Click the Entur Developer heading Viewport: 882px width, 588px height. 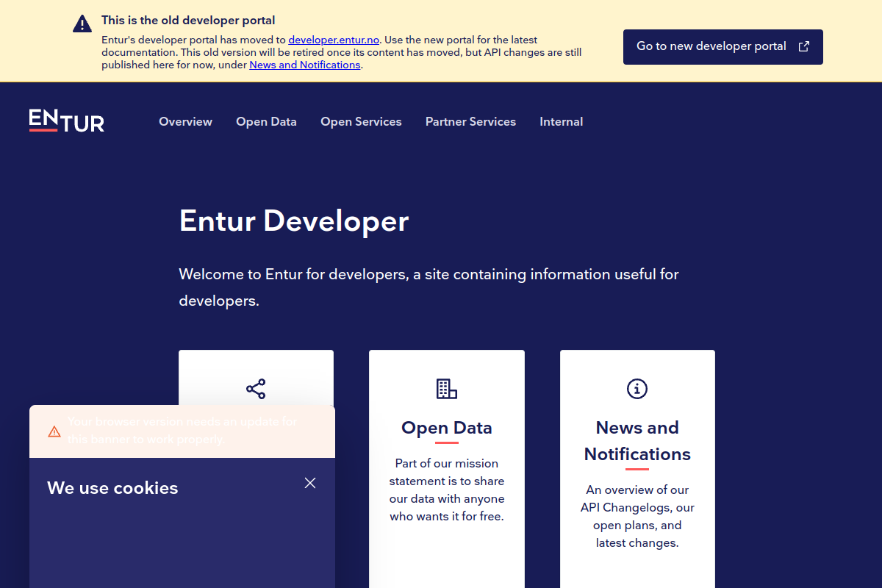(294, 221)
